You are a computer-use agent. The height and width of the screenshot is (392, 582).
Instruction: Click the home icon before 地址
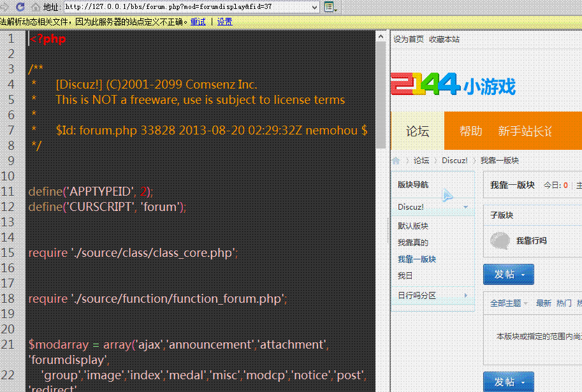pos(35,6)
